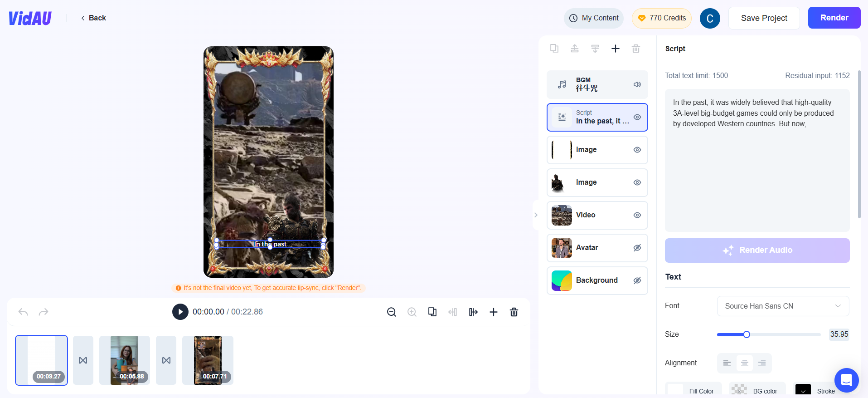Screen dimensions: 868x398
Task: Click the size value field 35.95
Action: point(839,334)
